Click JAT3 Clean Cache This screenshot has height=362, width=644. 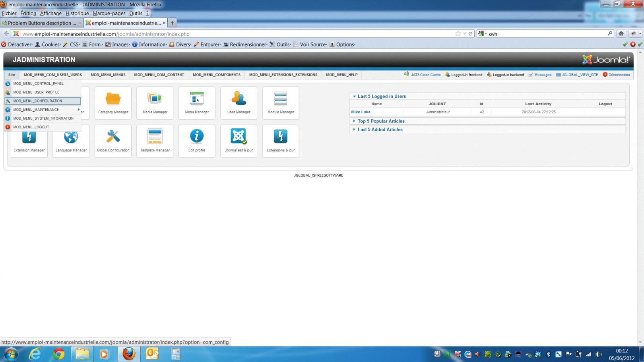click(426, 75)
